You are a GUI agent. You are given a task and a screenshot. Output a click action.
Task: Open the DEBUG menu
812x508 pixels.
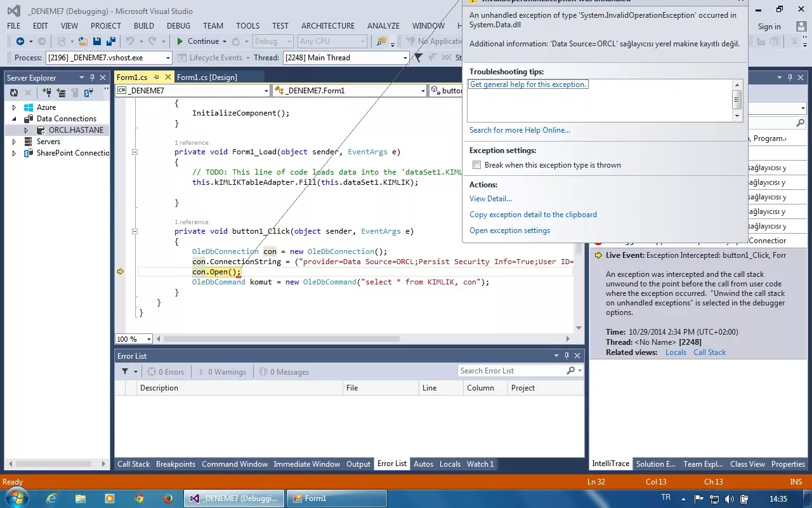[178, 26]
